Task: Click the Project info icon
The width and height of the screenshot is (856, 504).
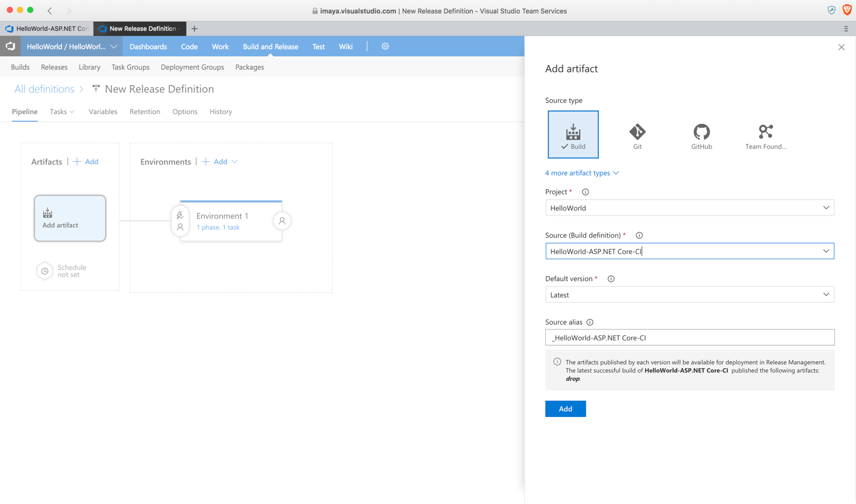Action: coord(585,192)
